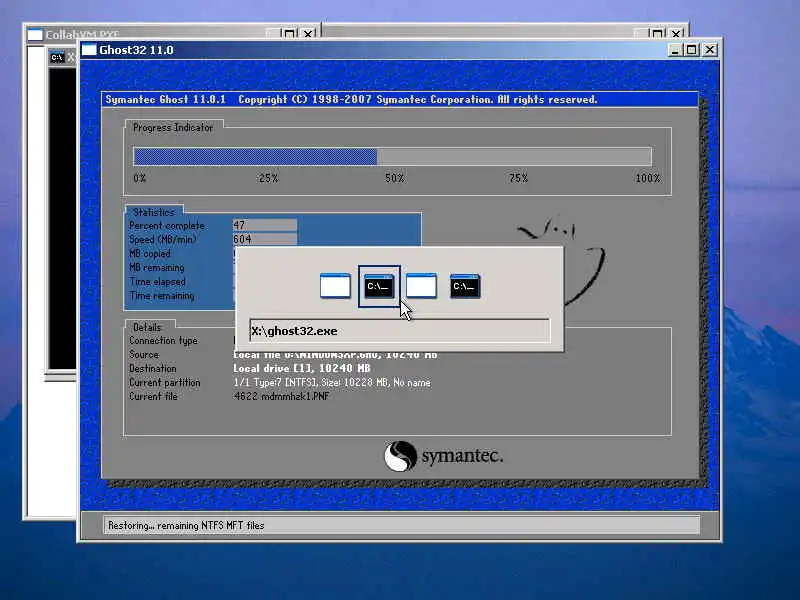The height and width of the screenshot is (600, 800).
Task: Click the Current partition NTFS details text
Action: coord(332,382)
